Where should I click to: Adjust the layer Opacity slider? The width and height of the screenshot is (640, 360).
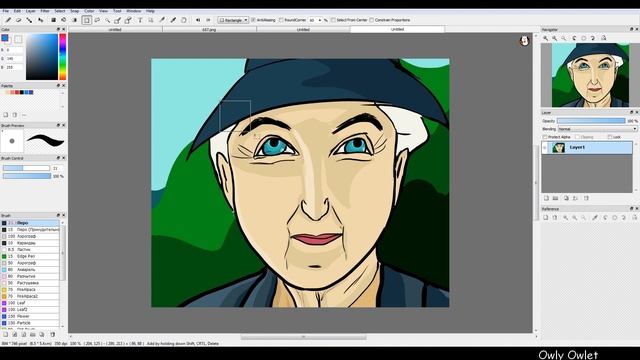coord(591,121)
